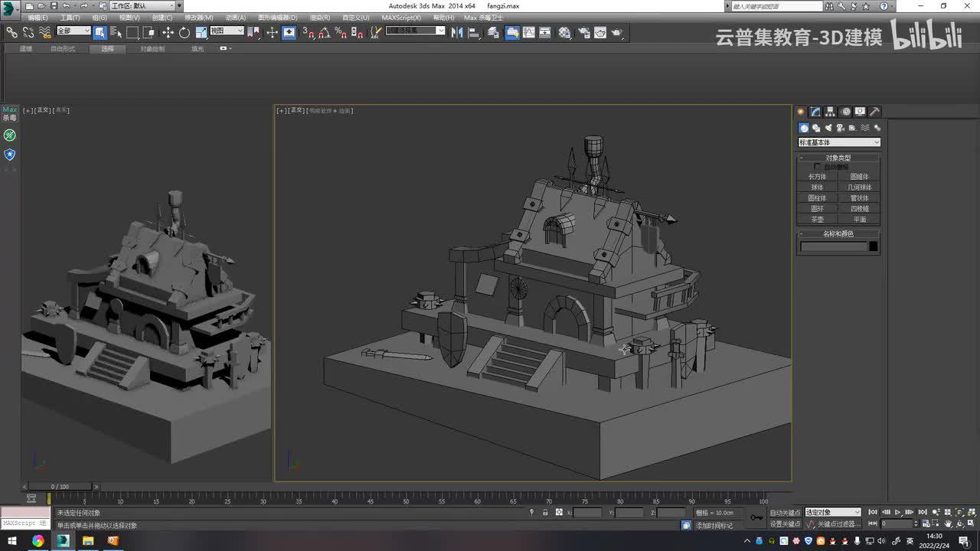The image size is (980, 551).
Task: Enable the 自动栅格 checkbox
Action: pos(817,167)
